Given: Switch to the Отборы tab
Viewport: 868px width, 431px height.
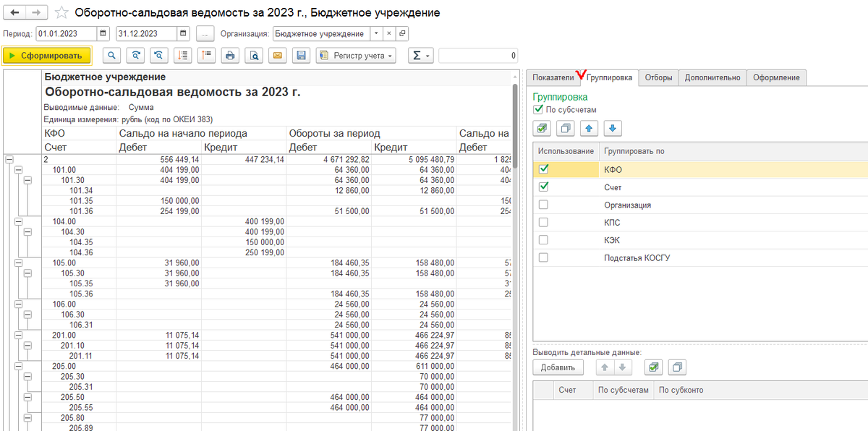Looking at the screenshot, I should tap(658, 77).
